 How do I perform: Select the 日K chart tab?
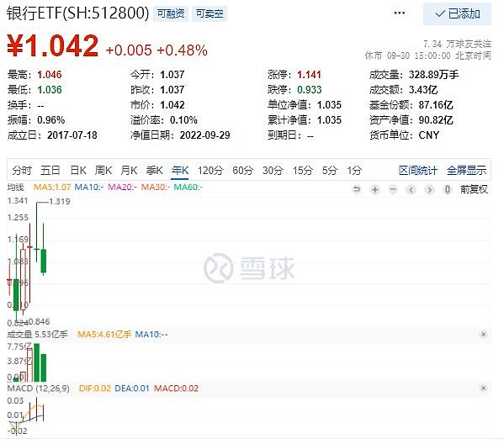pos(78,170)
